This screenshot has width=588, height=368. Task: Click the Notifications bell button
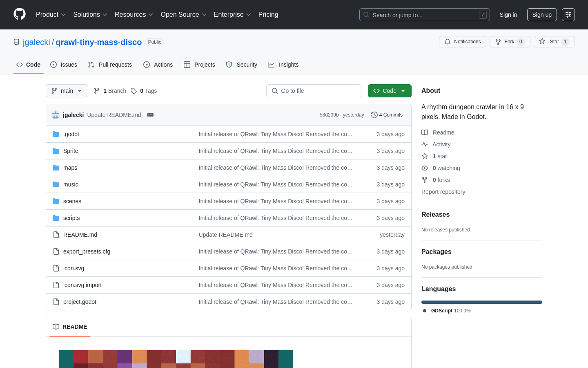463,42
